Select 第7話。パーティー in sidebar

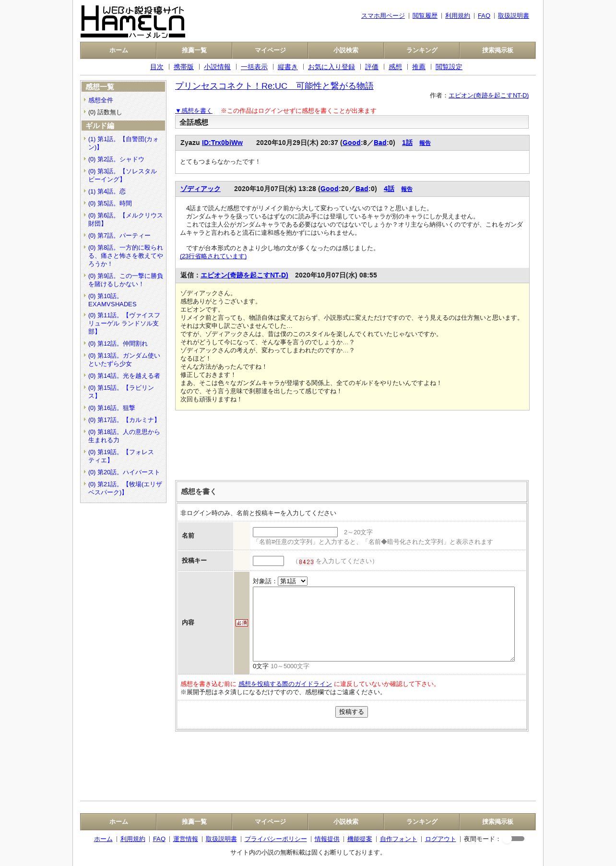119,236
